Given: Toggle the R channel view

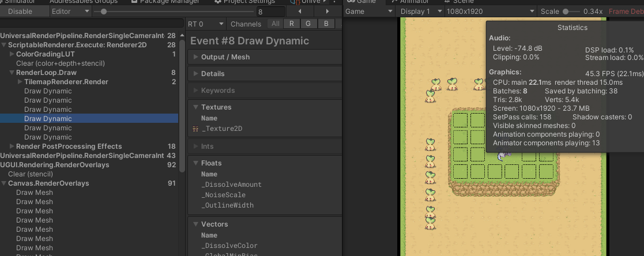Looking at the screenshot, I should [x=292, y=24].
